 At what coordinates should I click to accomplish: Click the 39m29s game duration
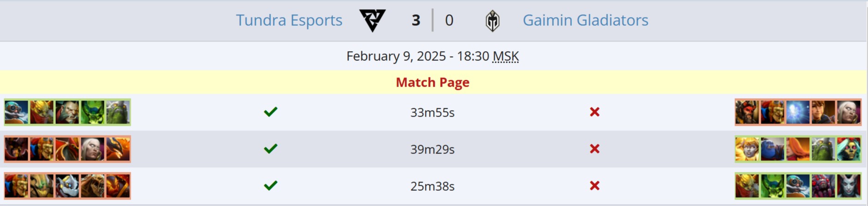pos(432,149)
